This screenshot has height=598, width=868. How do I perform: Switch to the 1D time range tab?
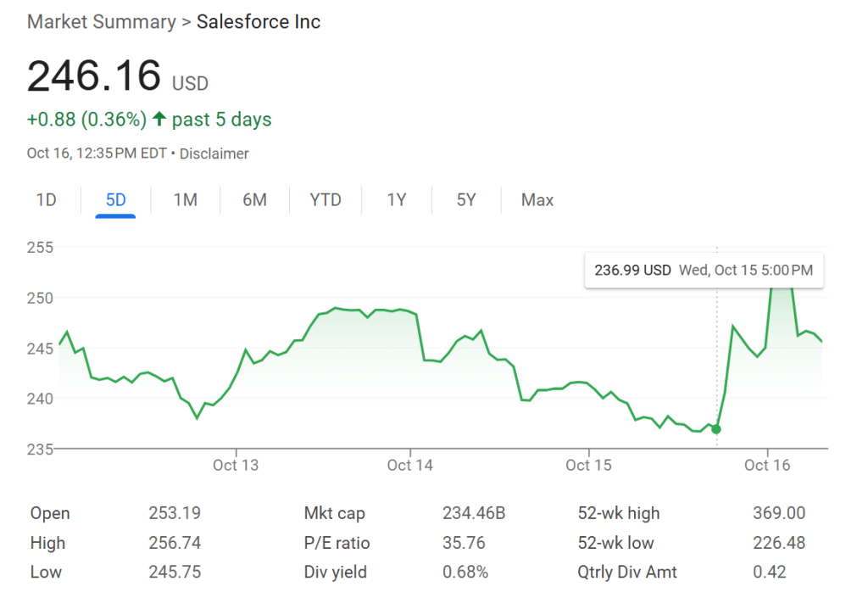46,200
